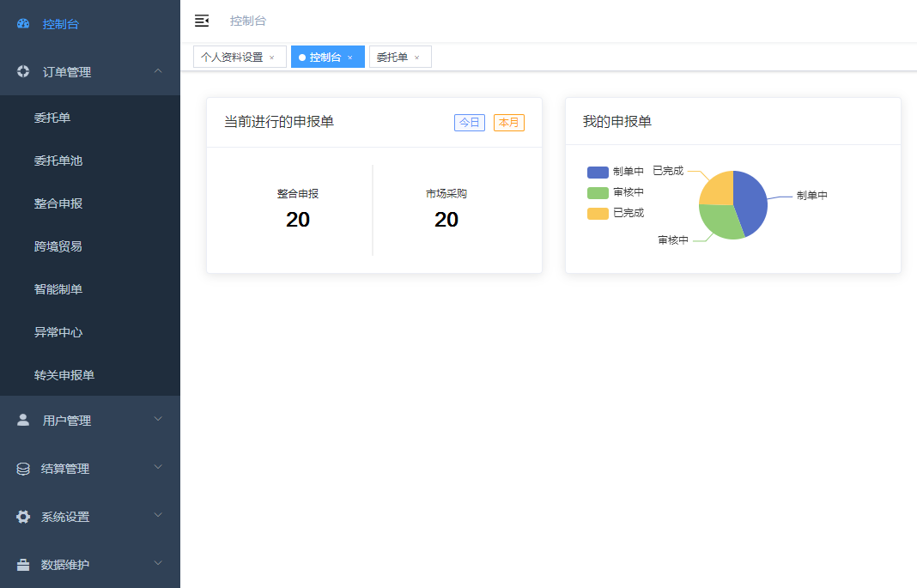Click the dashboard gauge icon in sidebar

pos(23,24)
